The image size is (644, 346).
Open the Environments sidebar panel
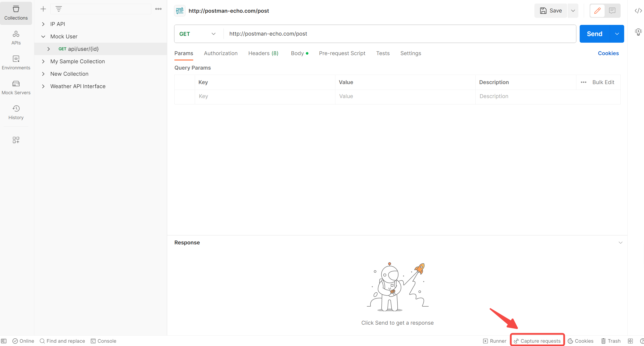point(16,63)
